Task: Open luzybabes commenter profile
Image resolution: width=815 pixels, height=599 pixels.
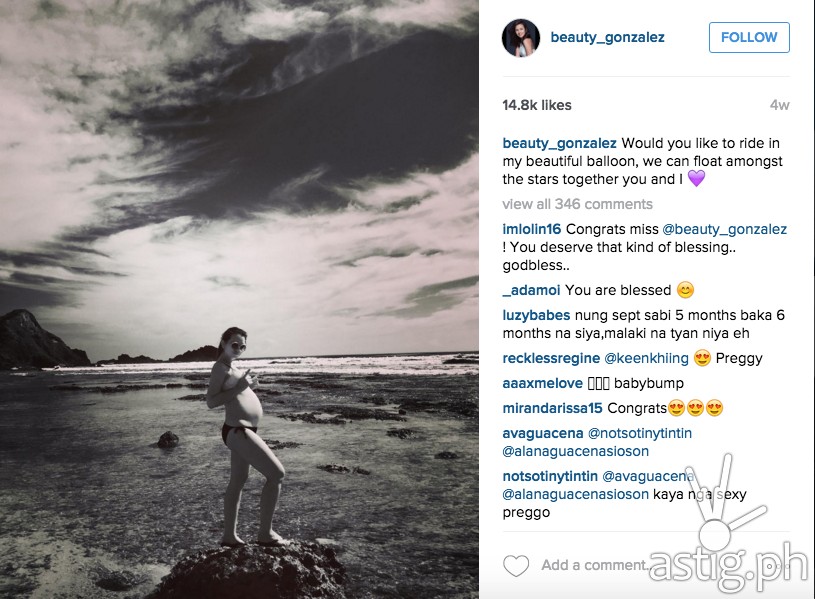Action: 536,315
